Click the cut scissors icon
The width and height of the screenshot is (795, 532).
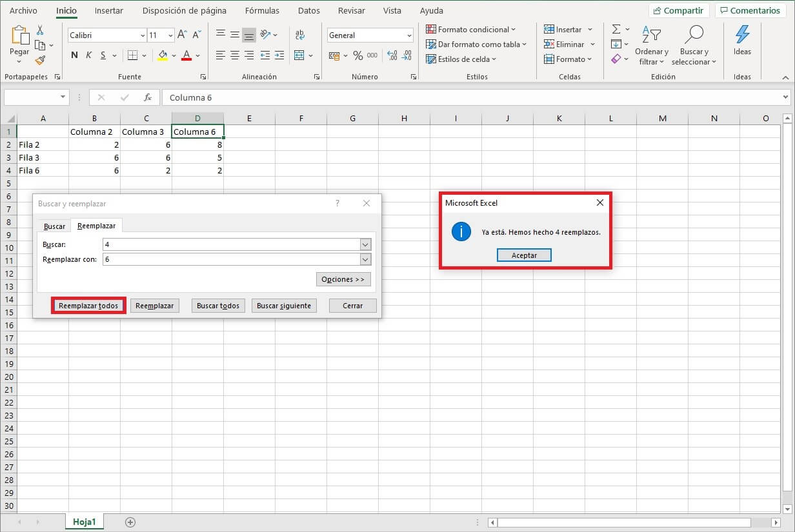click(x=40, y=30)
